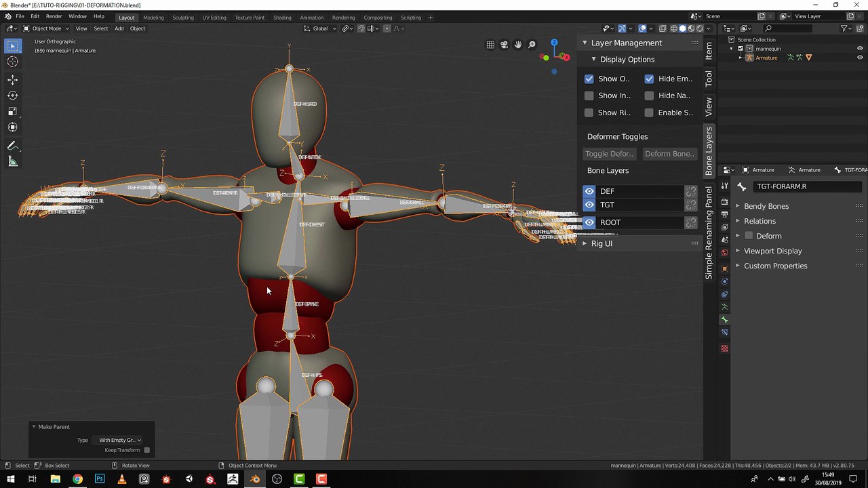Select the Rotate tool in the toolbar
This screenshot has height=488, width=868.
[12, 96]
